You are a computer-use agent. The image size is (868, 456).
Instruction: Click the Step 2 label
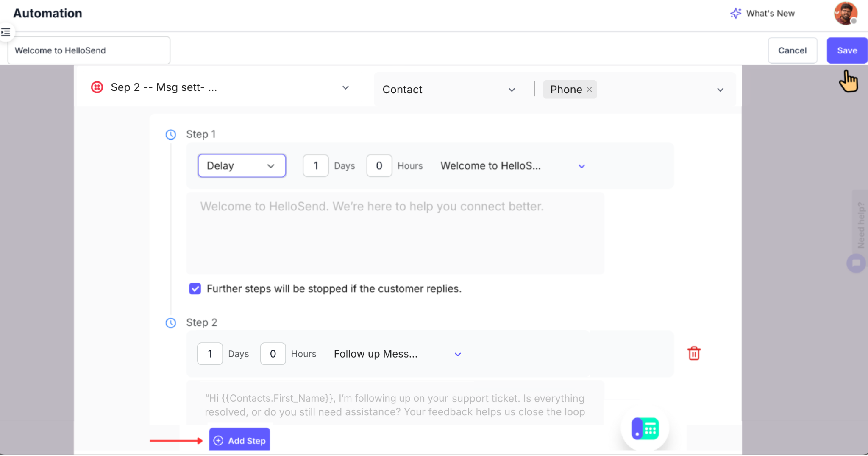point(202,322)
